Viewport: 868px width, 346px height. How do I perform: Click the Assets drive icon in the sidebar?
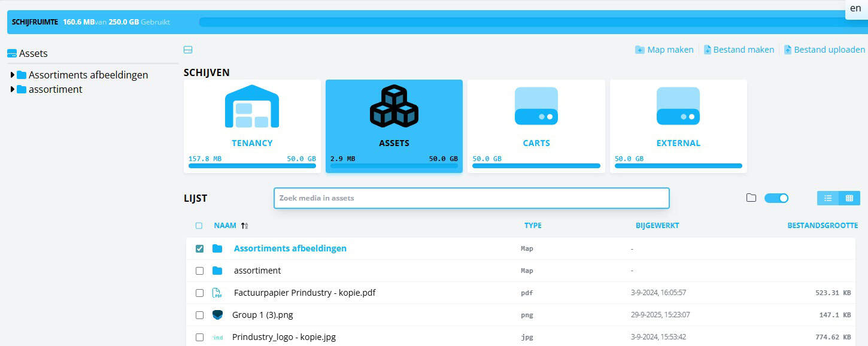point(10,53)
